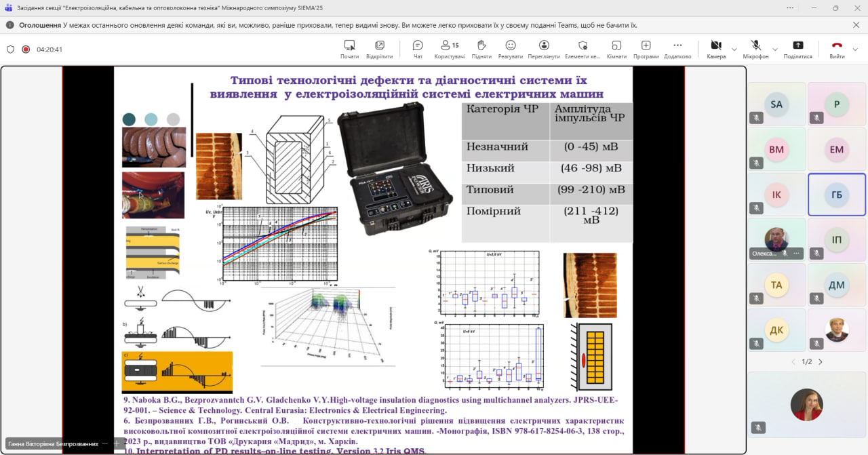Image resolution: width=868 pixels, height=455 pixels.
Task: Open the Елементи керування menu
Action: point(583,49)
